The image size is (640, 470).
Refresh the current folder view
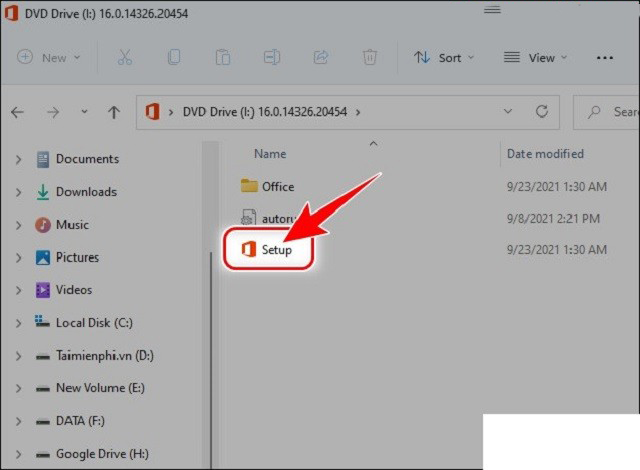click(x=543, y=111)
